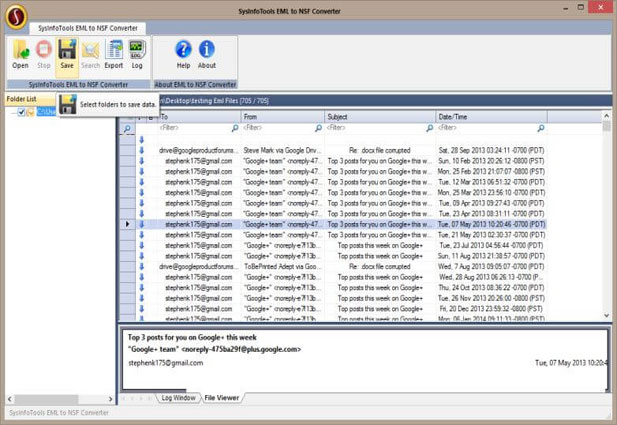Sort by the Subject column header
This screenshot has width=617, height=425.
click(380, 117)
